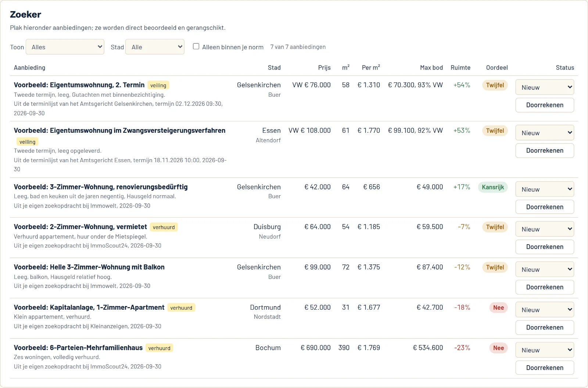
Task: Click Doorrekenen for the Essen Altendorf listing
Action: pyautogui.click(x=545, y=150)
